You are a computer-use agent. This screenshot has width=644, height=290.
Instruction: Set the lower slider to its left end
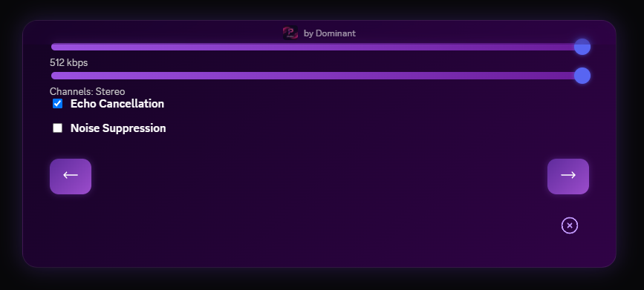53,76
